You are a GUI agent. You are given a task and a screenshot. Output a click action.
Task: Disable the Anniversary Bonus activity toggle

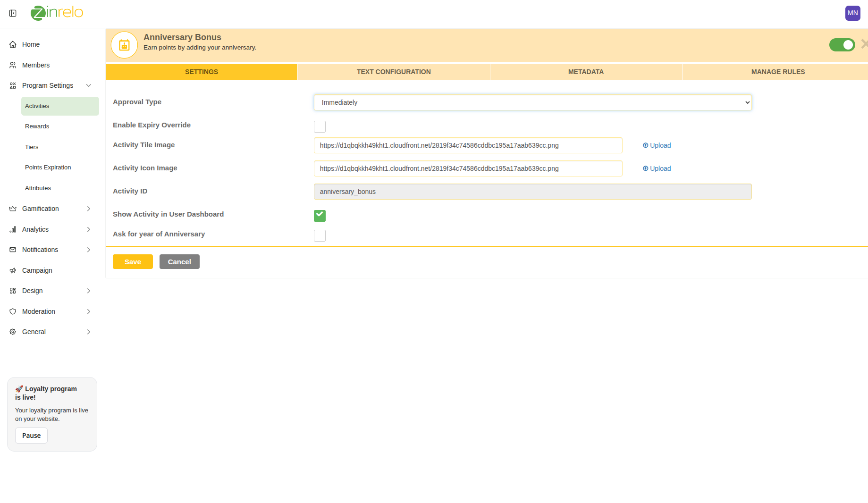842,45
